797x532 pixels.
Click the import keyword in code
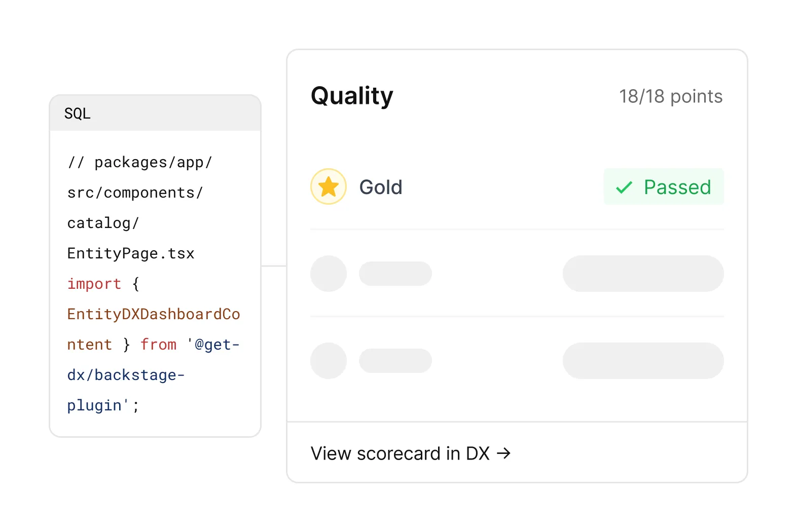click(x=94, y=284)
